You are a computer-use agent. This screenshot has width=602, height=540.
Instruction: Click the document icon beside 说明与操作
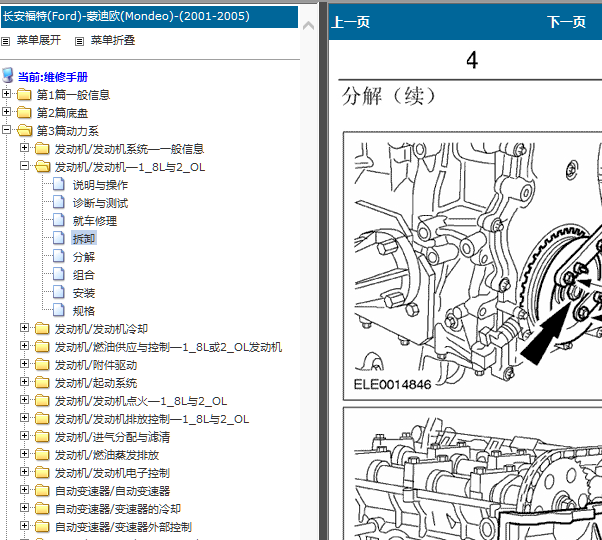tap(59, 184)
